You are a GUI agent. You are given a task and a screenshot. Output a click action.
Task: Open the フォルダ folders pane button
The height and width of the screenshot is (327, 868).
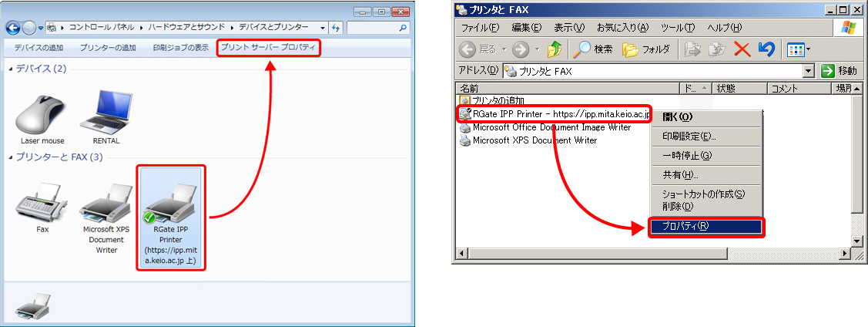coord(631,49)
